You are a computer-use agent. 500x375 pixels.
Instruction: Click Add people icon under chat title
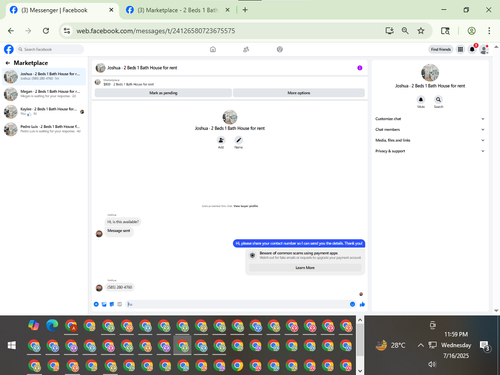221,140
